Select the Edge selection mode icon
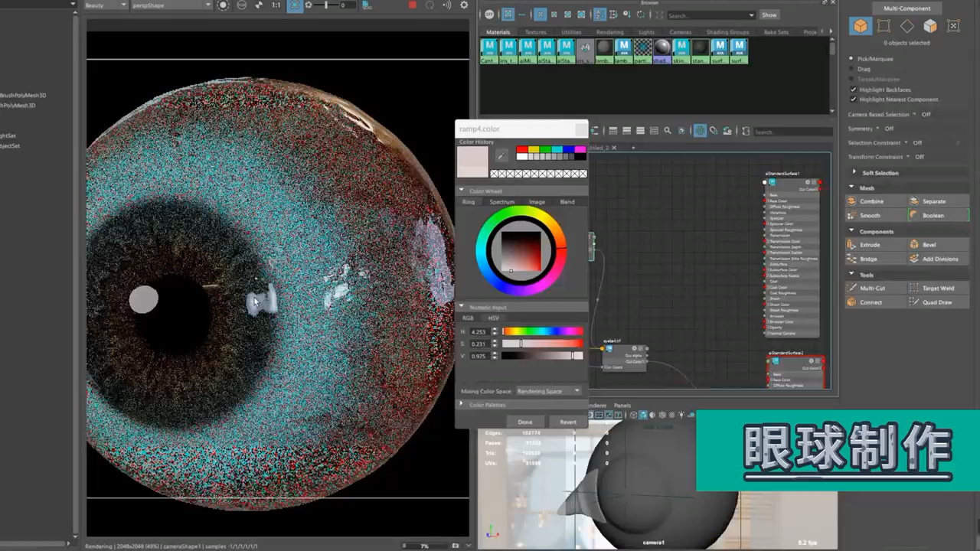980x551 pixels. point(884,26)
